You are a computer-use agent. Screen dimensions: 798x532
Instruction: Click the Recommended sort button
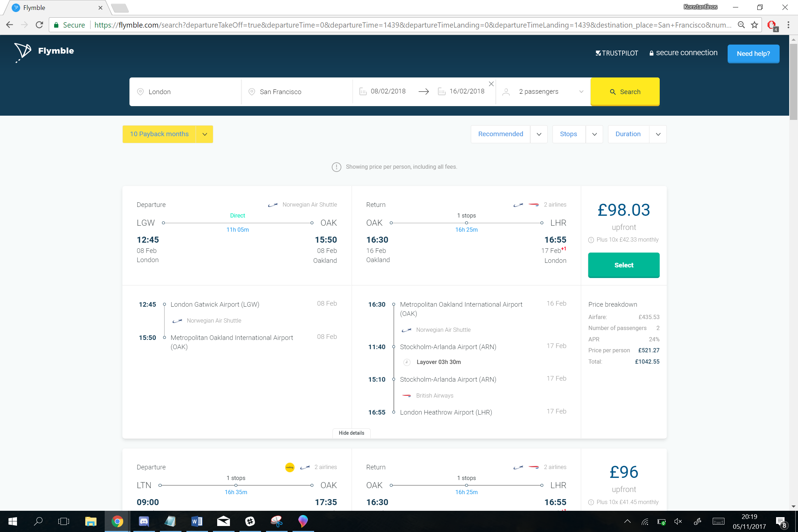(501, 134)
